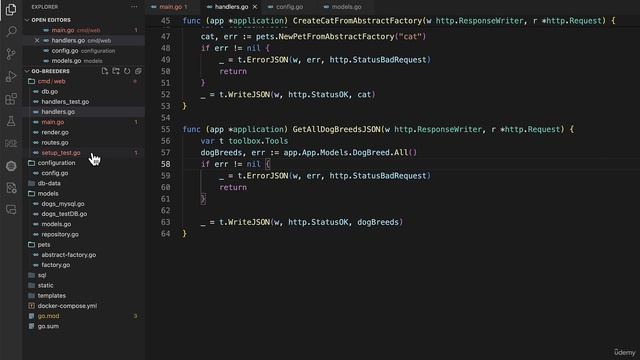Open the Extensions view
Viewport: 640px width, 360px height.
(11, 99)
